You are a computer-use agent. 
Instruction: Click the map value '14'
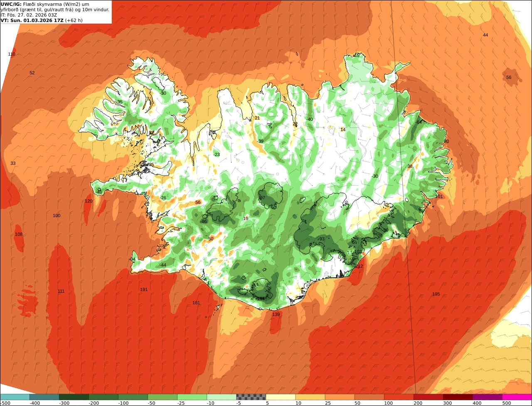coord(343,130)
